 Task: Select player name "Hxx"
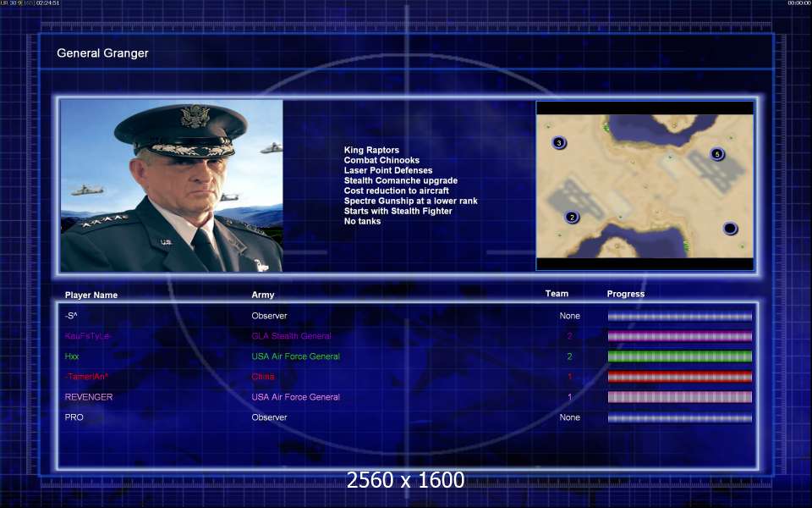[x=72, y=356]
